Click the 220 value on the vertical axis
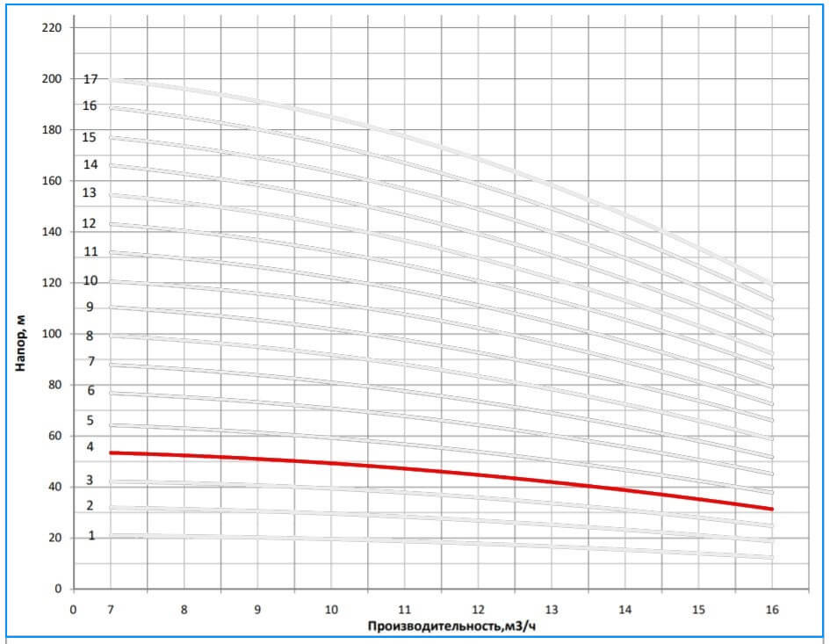830x644 pixels. (x=52, y=28)
